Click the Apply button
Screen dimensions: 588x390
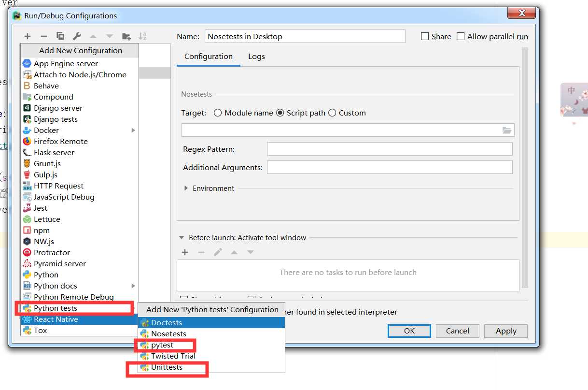(506, 331)
